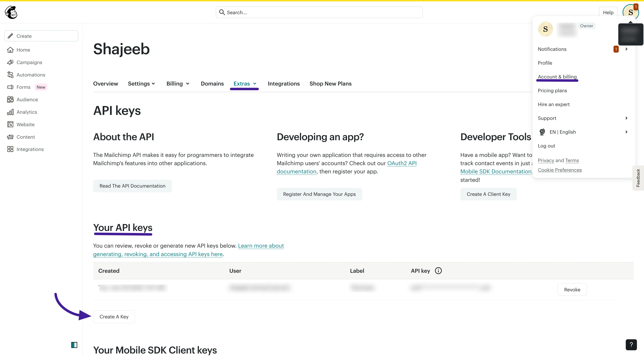
Task: Open Forms icon in sidebar
Action: (x=10, y=87)
